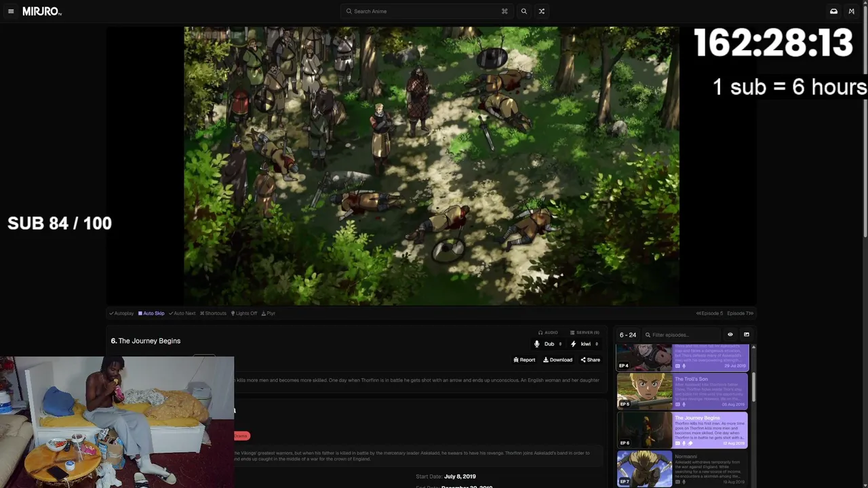
Task: Share this episode
Action: coord(590,360)
